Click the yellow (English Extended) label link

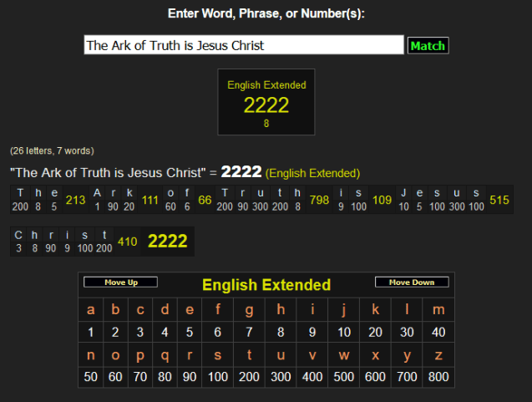click(312, 173)
